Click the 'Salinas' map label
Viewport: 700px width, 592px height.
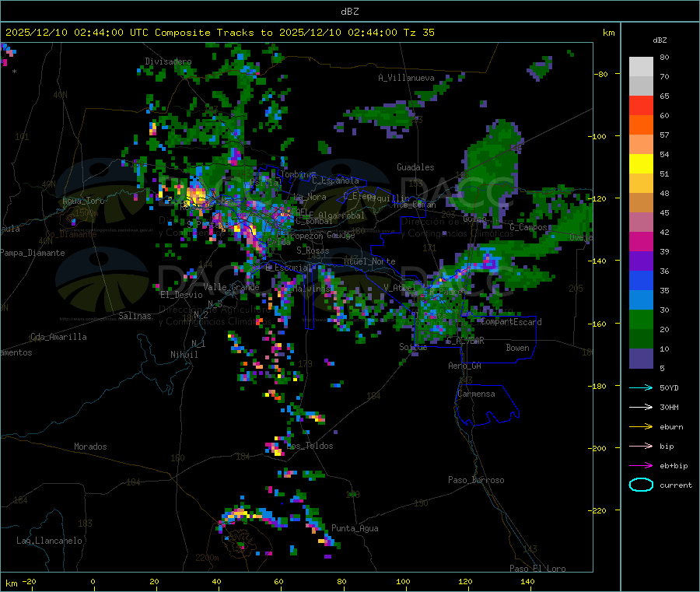135,316
